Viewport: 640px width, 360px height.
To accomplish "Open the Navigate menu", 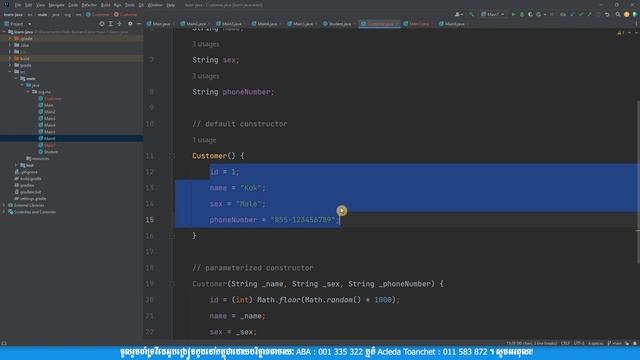I will pyautogui.click(x=56, y=5).
